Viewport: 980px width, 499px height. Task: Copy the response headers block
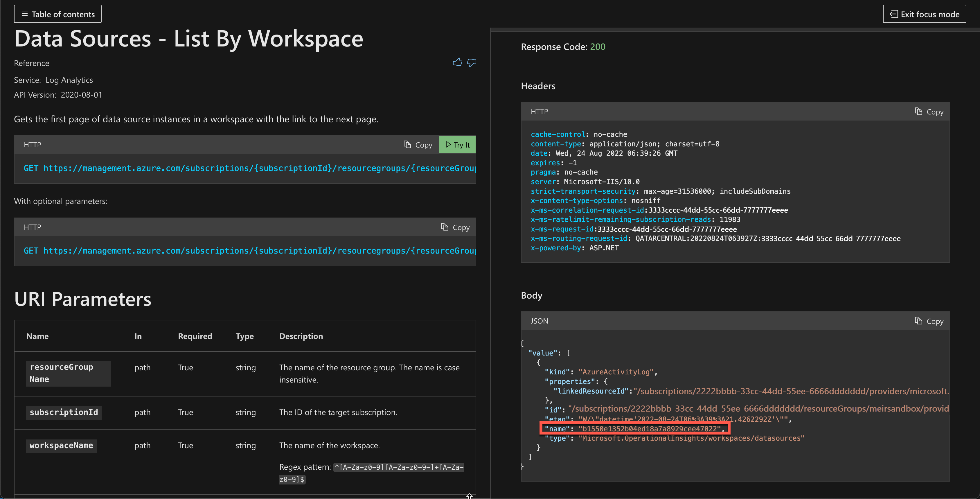point(929,112)
